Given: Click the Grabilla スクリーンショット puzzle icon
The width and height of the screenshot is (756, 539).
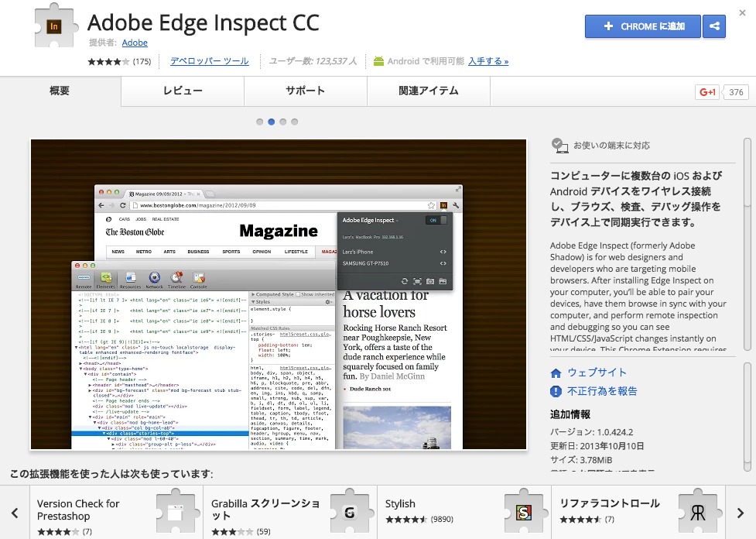Looking at the screenshot, I should click(x=351, y=511).
